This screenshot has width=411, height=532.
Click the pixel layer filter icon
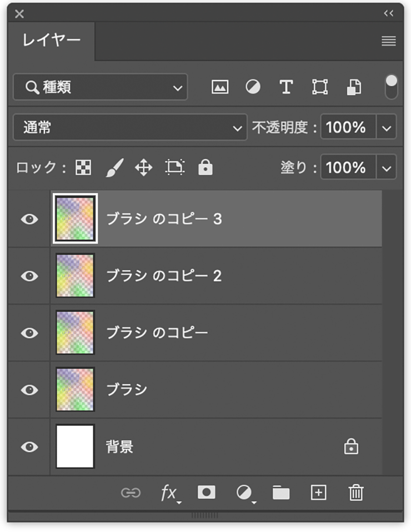pos(220,87)
